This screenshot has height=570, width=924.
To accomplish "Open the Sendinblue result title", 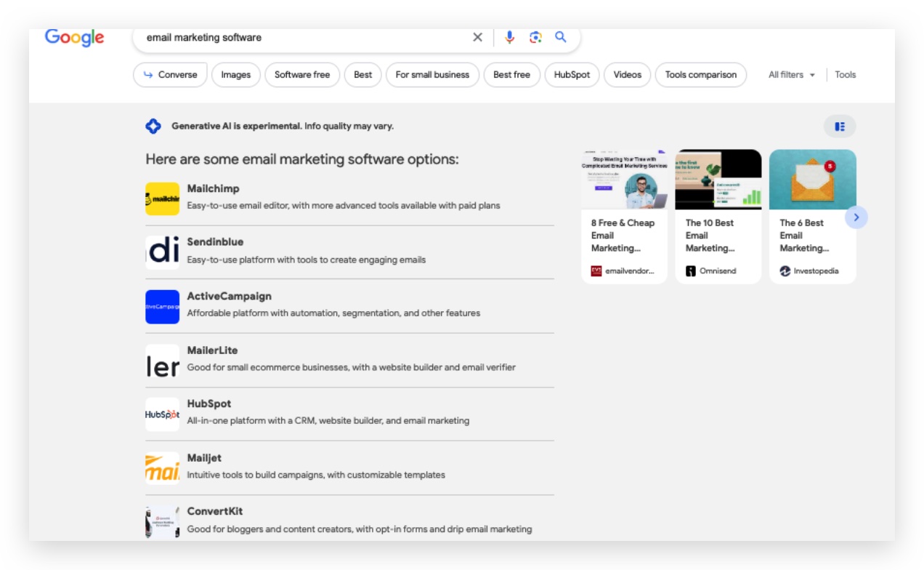I will pyautogui.click(x=215, y=242).
